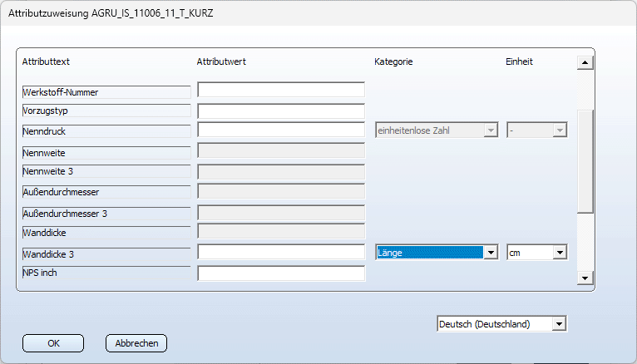Viewport: 637px width, 364px height.
Task: Focus the NPS inch value field
Action: click(x=281, y=273)
